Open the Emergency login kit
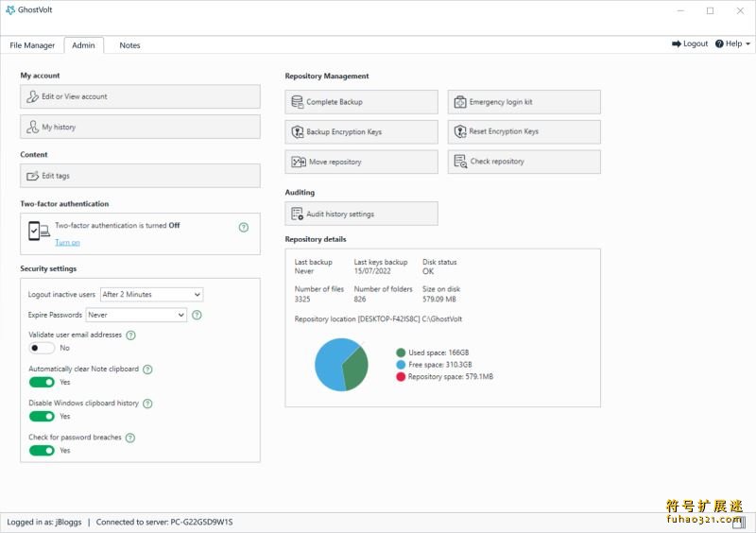Image resolution: width=756 pixels, height=533 pixels. tap(524, 102)
